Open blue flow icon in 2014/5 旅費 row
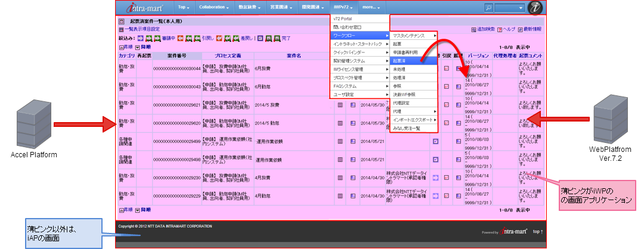This screenshot has height=249, width=644. click(353, 105)
